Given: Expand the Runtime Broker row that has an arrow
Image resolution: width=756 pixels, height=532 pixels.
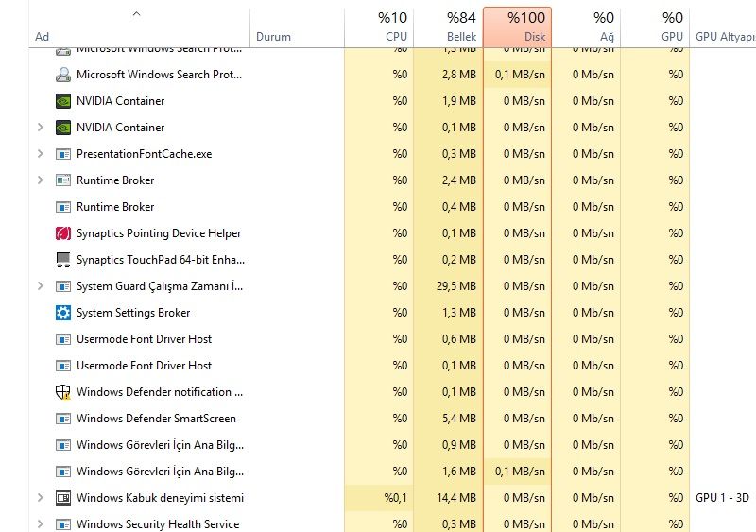Looking at the screenshot, I should (x=41, y=180).
